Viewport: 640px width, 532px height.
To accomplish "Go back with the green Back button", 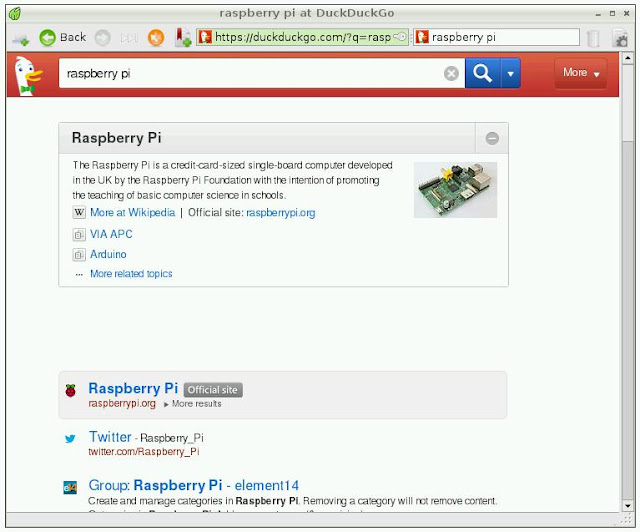I will coord(62,38).
